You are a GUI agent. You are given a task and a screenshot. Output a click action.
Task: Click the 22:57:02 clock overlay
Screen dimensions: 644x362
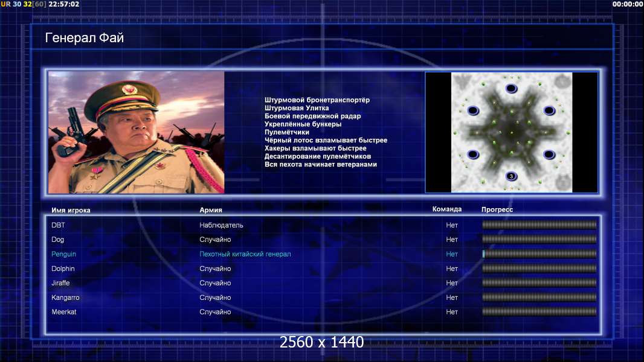pos(63,4)
